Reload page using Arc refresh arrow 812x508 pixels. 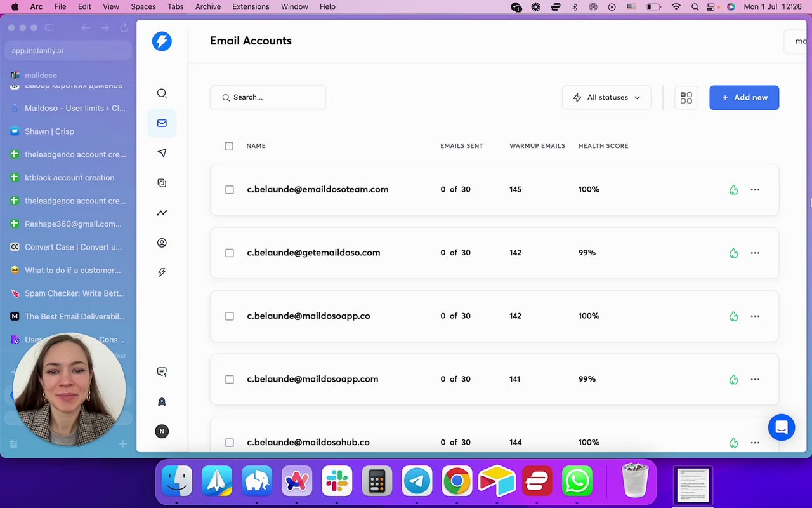(x=124, y=28)
